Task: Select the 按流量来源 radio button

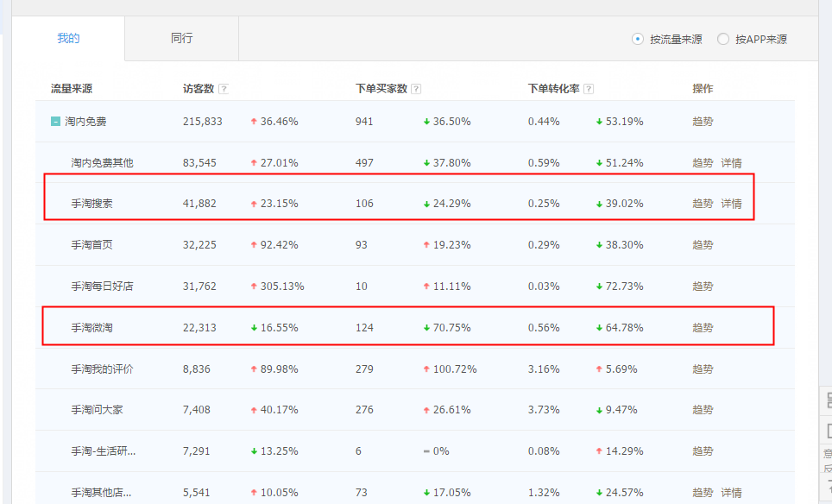Action: (x=636, y=39)
